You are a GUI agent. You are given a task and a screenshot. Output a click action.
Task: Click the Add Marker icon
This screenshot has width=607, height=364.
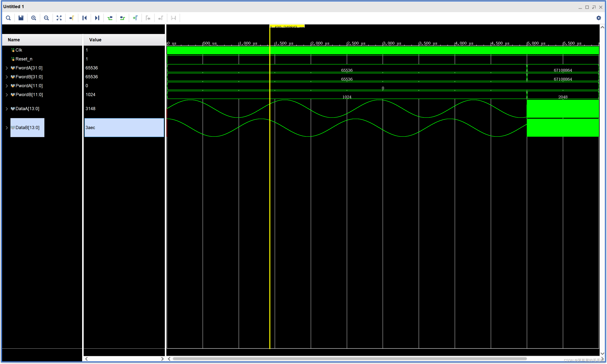pyautogui.click(x=135, y=18)
